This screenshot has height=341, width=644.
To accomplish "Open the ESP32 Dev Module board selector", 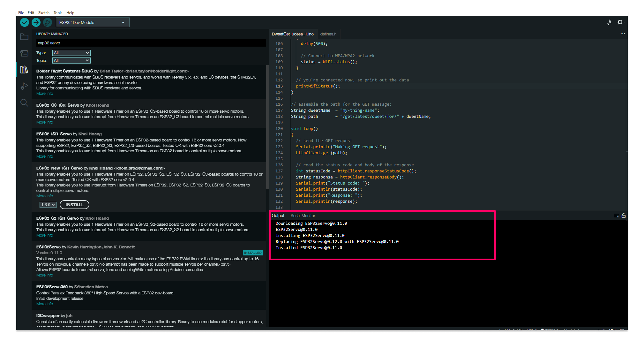I will [93, 22].
